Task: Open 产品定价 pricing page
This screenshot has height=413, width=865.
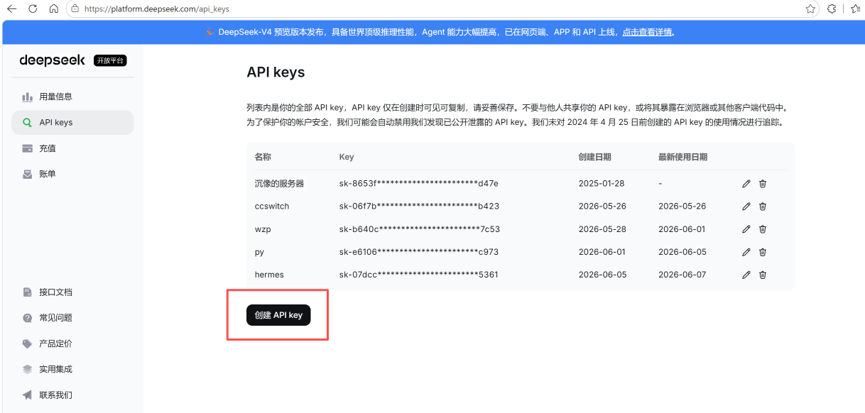Action: [73, 344]
